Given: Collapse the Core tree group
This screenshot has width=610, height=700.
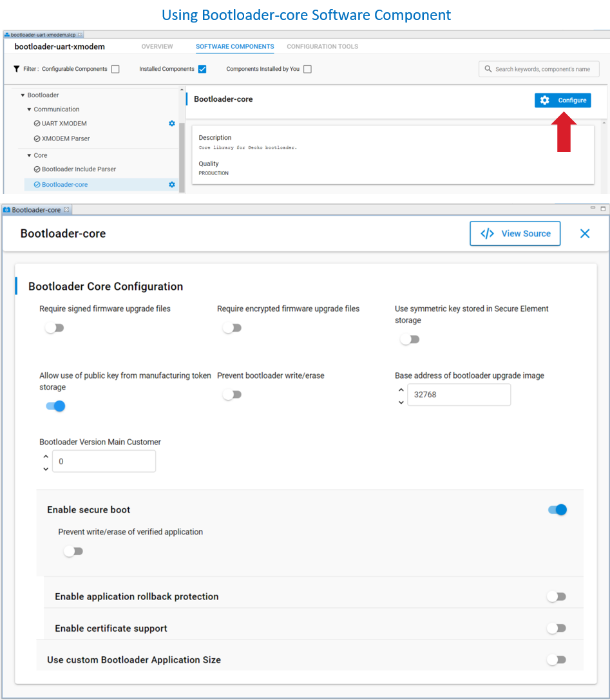Looking at the screenshot, I should pos(29,155).
